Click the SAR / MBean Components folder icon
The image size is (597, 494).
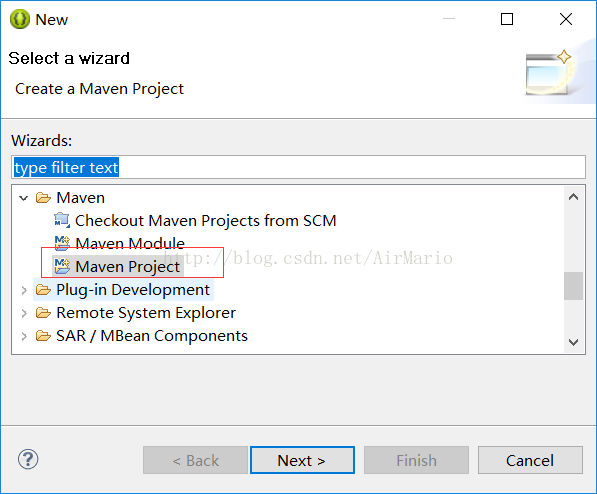click(x=43, y=336)
